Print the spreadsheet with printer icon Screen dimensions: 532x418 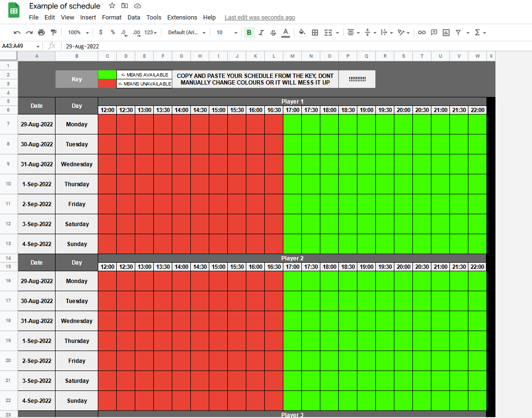pos(41,33)
